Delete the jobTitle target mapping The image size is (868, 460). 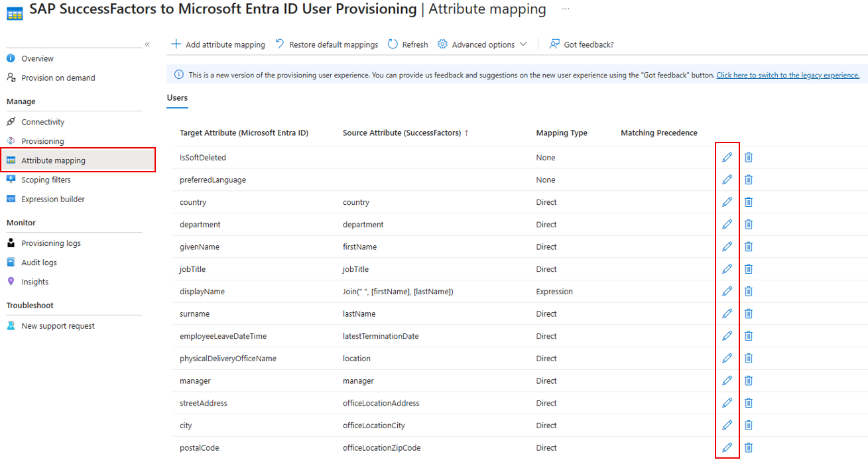pos(749,268)
